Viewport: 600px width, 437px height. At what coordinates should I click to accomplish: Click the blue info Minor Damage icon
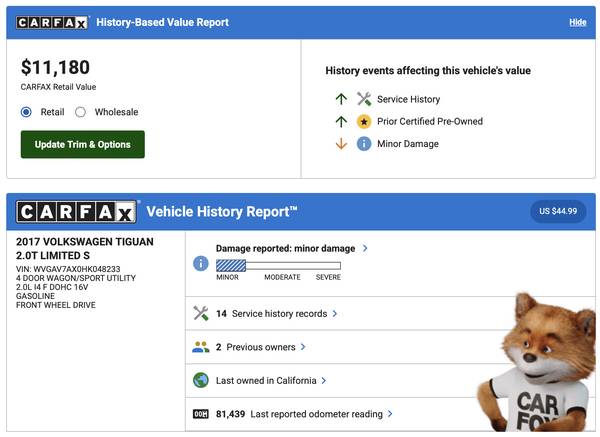click(x=364, y=143)
